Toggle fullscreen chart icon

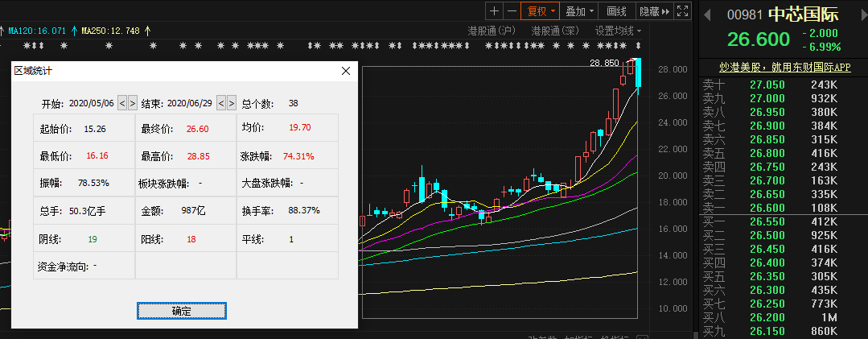[682, 11]
